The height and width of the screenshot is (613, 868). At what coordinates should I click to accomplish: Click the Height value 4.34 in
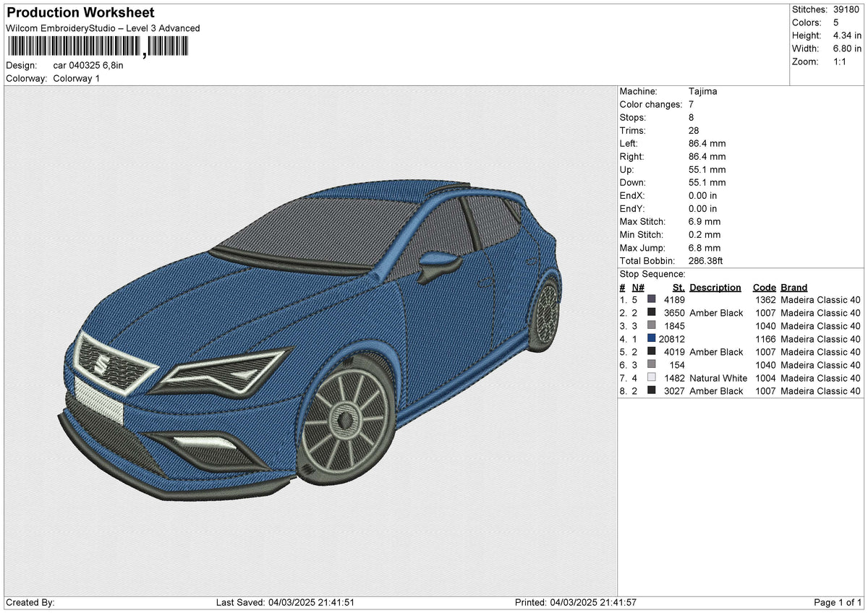click(x=847, y=35)
